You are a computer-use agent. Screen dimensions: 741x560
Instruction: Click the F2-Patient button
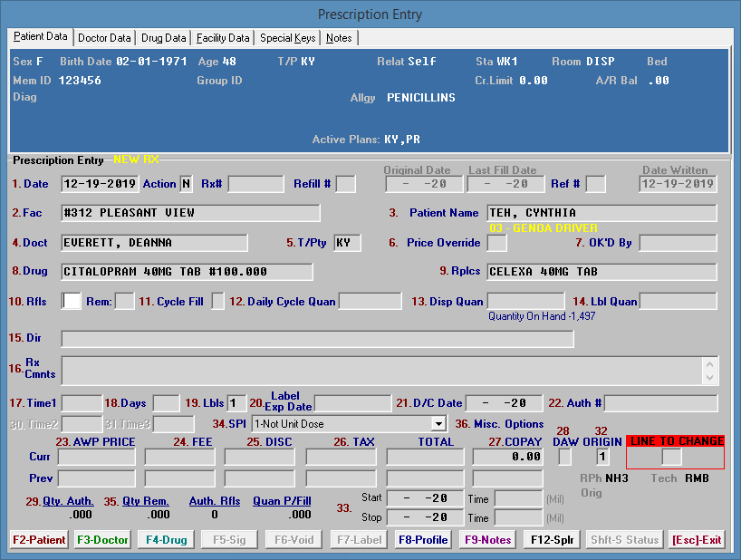39,540
